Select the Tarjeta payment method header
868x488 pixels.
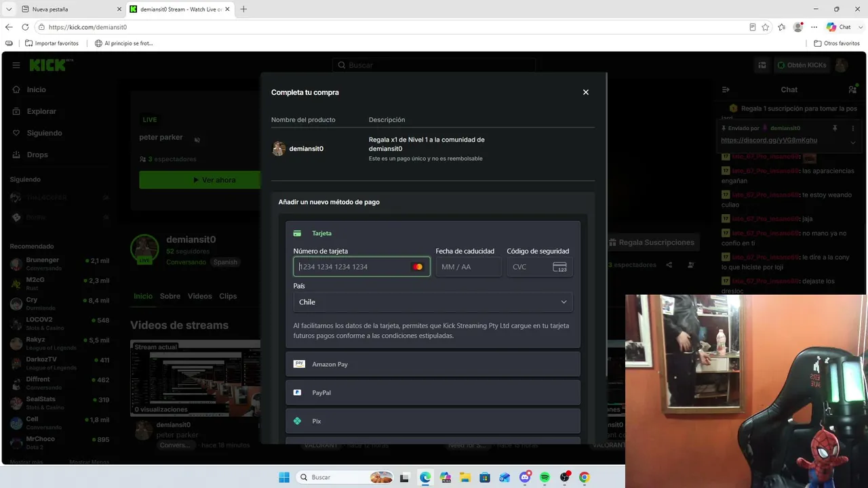(x=433, y=233)
